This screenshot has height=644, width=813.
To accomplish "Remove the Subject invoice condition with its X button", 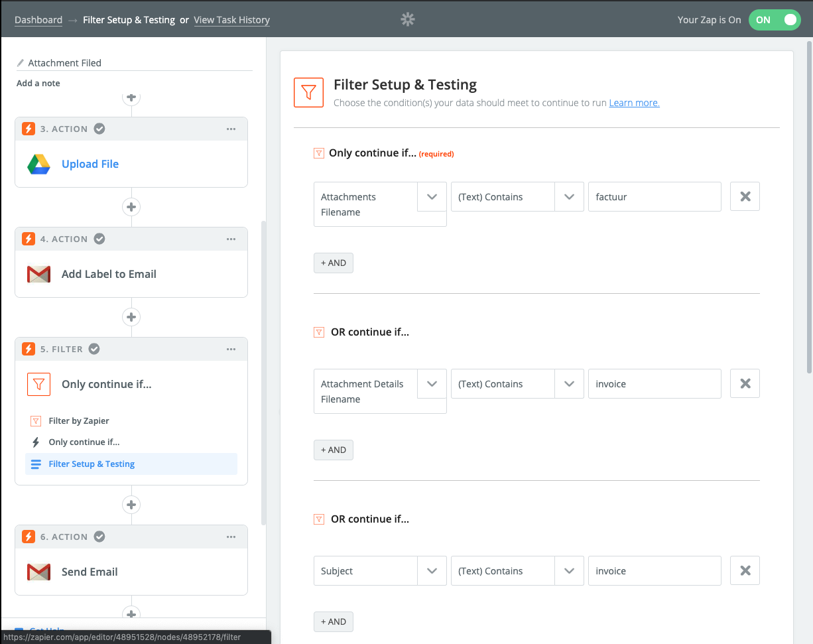I will click(x=745, y=570).
